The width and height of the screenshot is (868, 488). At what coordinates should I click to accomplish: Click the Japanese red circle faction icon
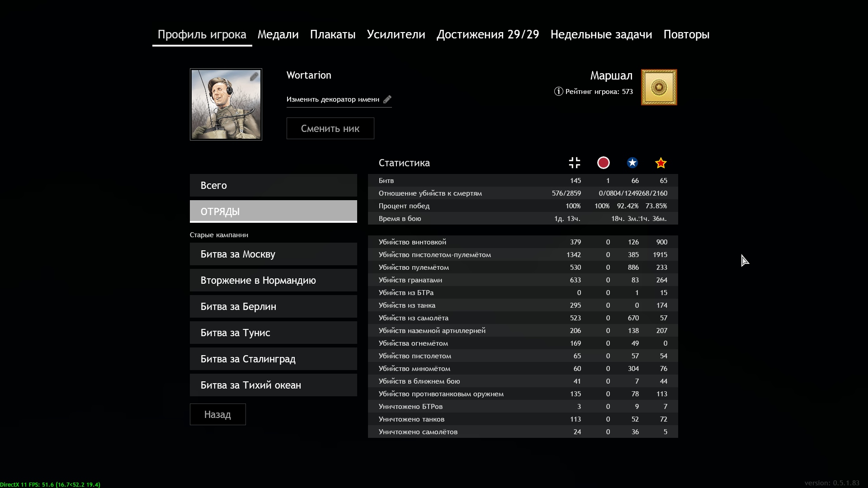[x=603, y=163]
